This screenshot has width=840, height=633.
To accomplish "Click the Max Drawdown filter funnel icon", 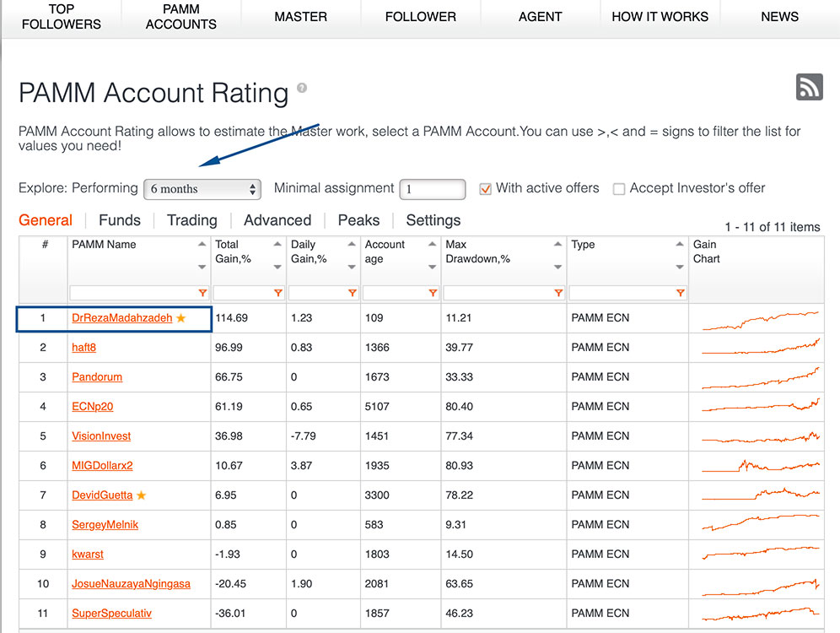I will pyautogui.click(x=558, y=293).
